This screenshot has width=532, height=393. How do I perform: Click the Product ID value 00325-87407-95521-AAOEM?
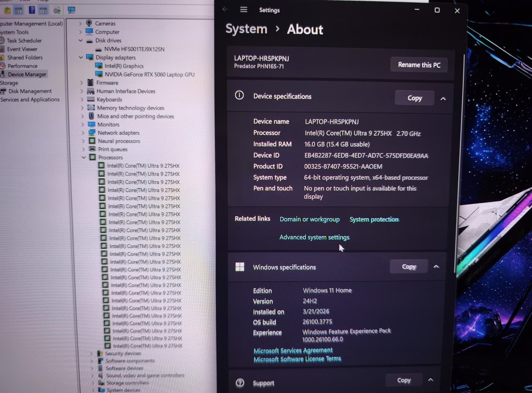[343, 166]
